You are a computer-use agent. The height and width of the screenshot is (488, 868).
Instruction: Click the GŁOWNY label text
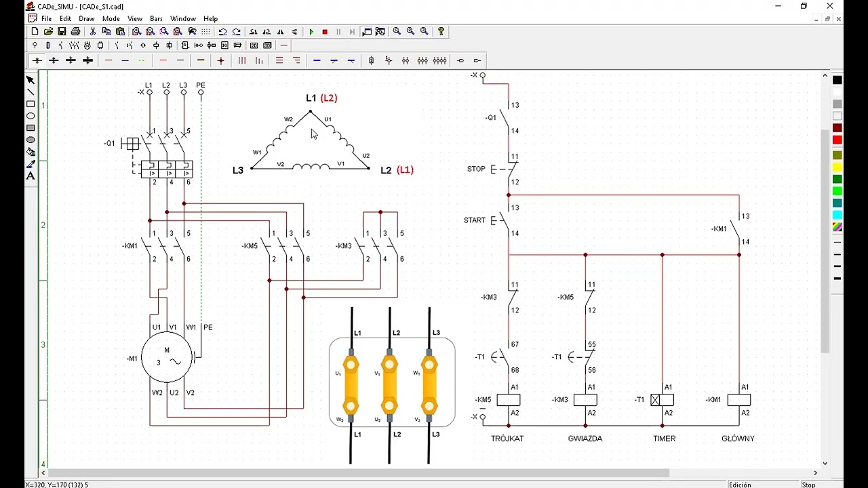(738, 439)
